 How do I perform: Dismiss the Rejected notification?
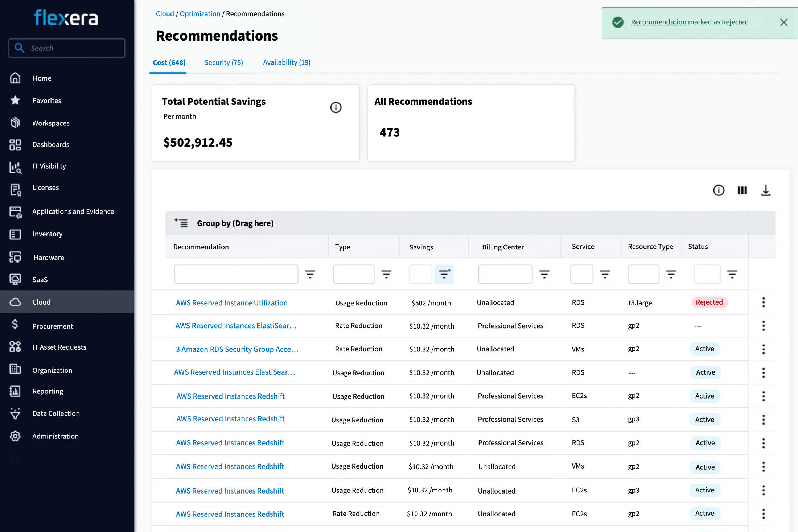pyautogui.click(x=783, y=22)
